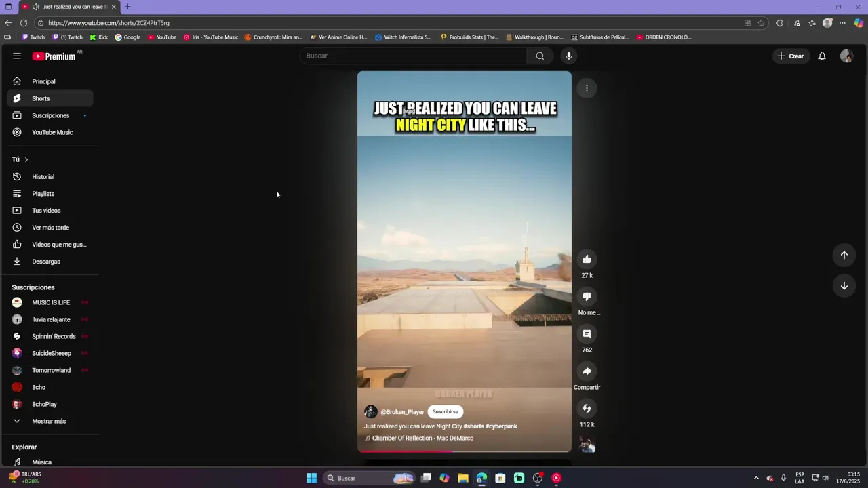Open the account avatar menu
The width and height of the screenshot is (868, 488).
point(846,56)
